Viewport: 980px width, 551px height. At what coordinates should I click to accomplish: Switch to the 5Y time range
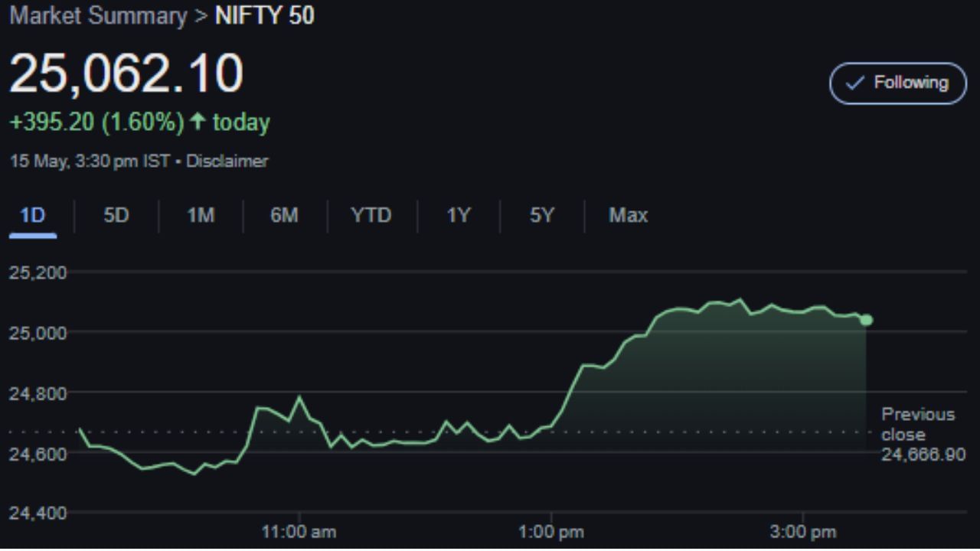(541, 216)
